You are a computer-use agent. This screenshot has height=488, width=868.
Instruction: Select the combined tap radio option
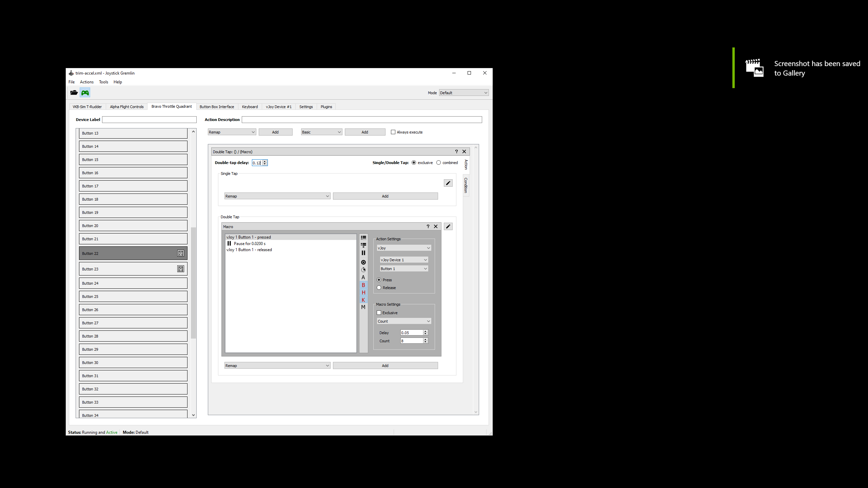(438, 163)
